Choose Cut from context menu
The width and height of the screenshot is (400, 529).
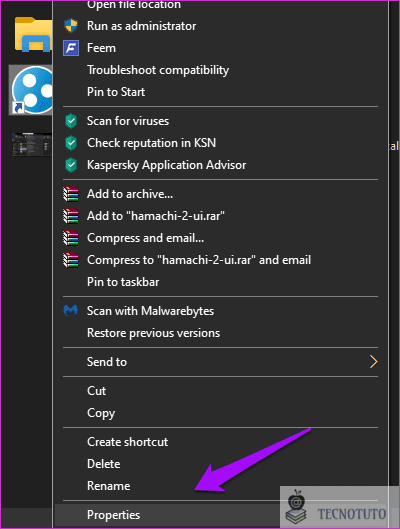pos(96,391)
